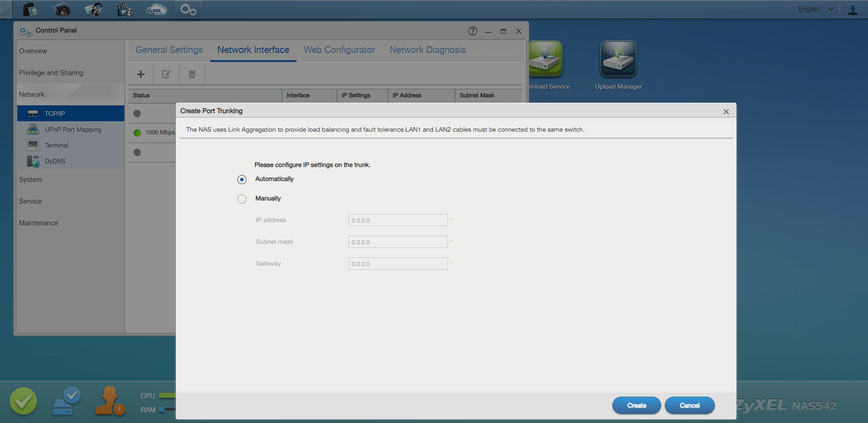Click the Create button in the dialog
The width and height of the screenshot is (868, 423).
click(636, 405)
